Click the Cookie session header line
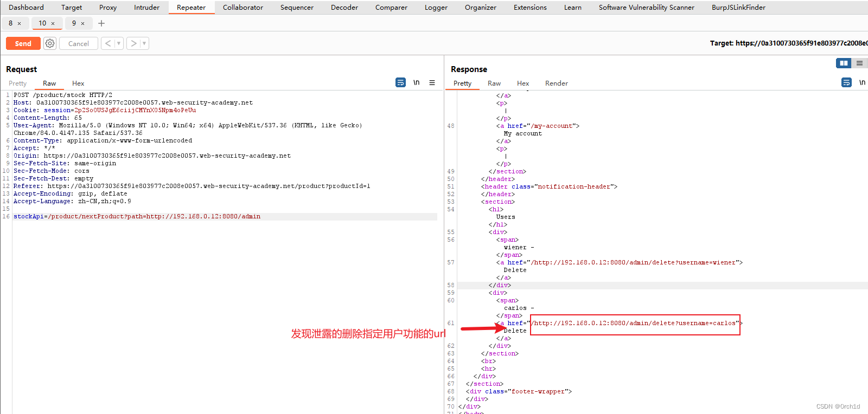868x414 pixels. [x=105, y=110]
